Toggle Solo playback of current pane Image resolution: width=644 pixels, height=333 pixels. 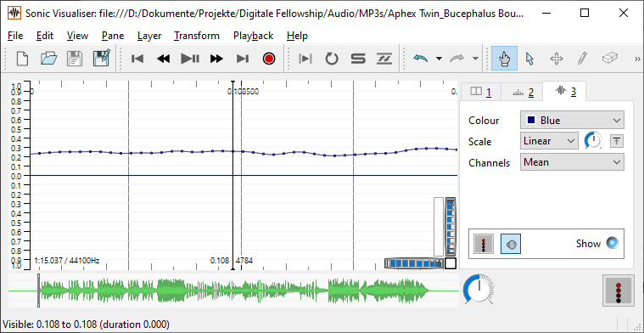(x=358, y=59)
